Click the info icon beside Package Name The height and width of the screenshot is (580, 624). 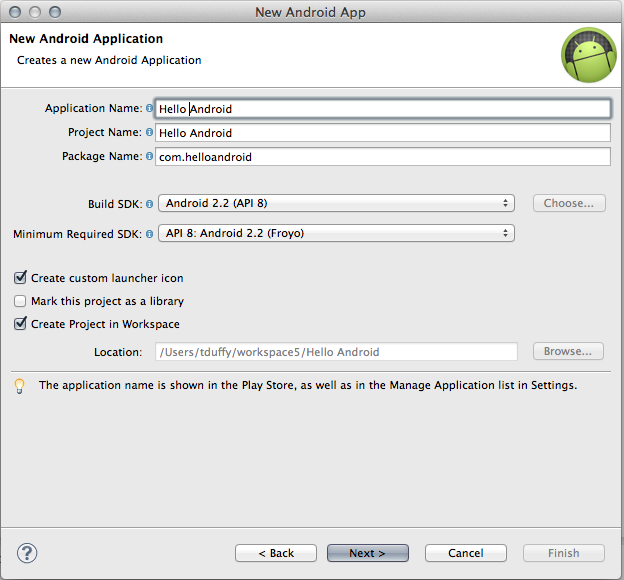[149, 156]
